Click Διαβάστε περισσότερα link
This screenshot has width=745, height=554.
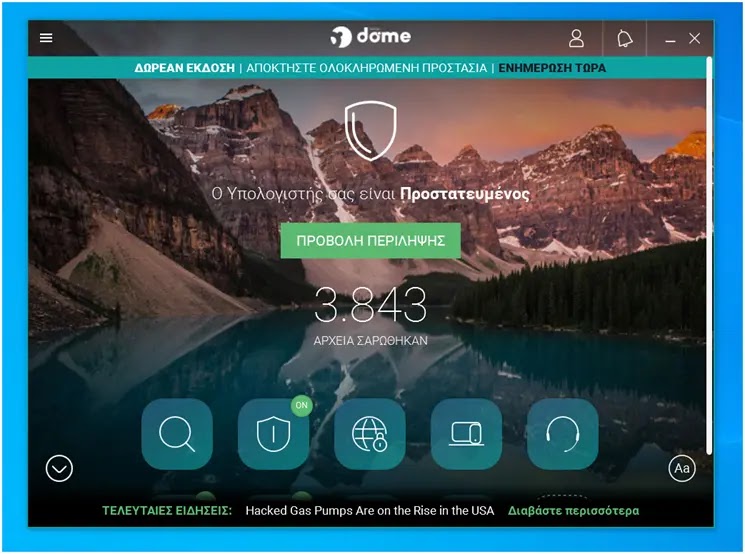point(573,511)
